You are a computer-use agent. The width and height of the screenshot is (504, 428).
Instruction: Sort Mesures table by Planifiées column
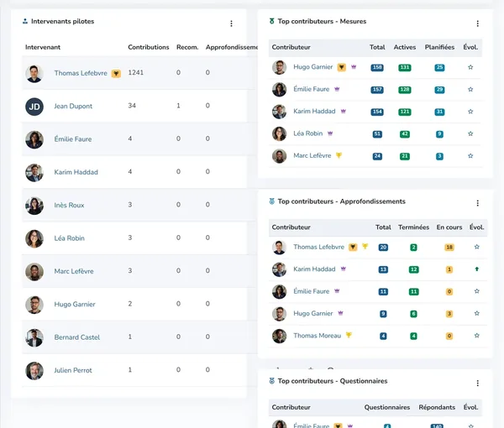[439, 47]
